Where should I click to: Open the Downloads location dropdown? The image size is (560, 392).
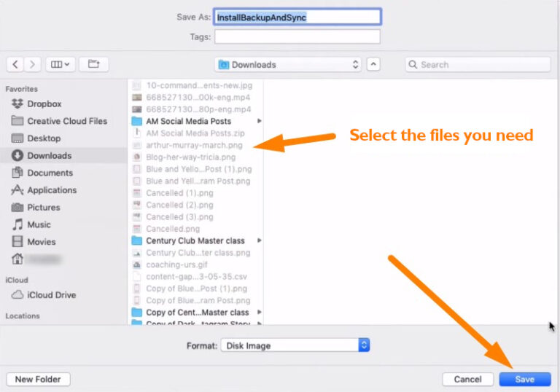[x=289, y=65]
